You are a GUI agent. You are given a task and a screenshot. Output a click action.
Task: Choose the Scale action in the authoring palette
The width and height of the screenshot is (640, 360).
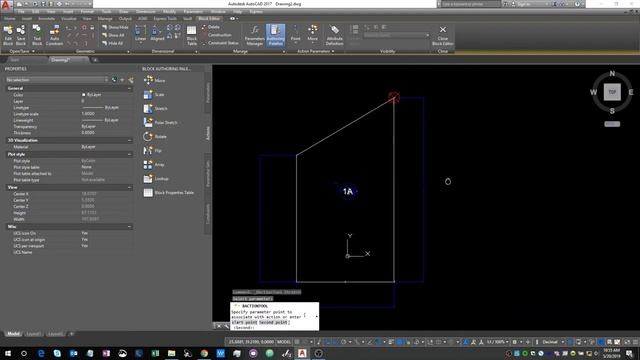tap(154, 94)
